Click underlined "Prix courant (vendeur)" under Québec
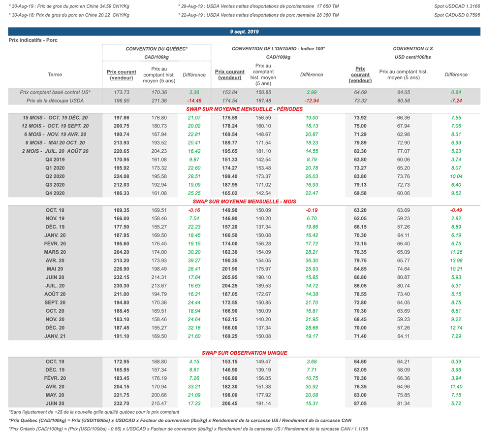 [122, 75]
